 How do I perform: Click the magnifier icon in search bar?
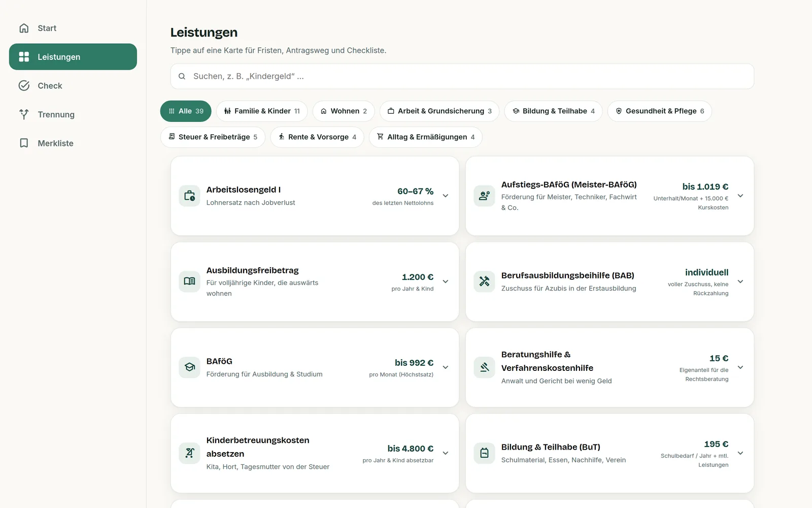pyautogui.click(x=182, y=76)
